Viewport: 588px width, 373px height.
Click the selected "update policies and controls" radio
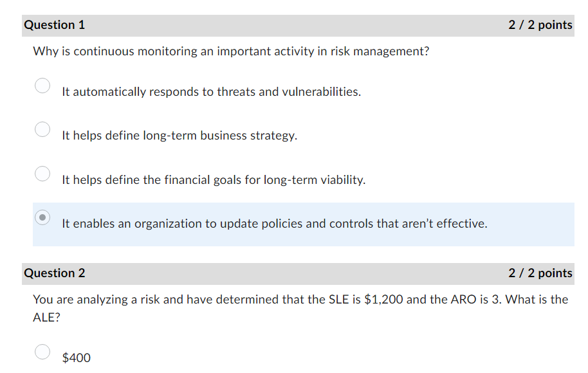pos(42,217)
